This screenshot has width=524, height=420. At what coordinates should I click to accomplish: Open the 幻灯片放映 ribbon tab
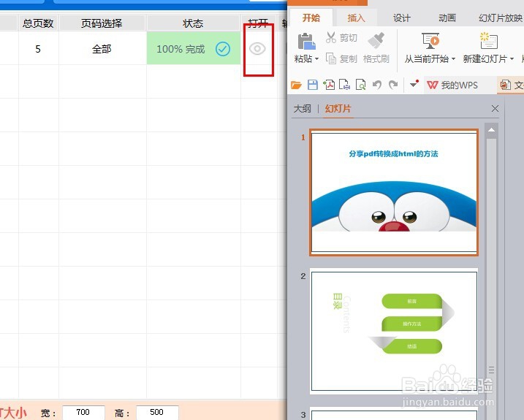point(500,18)
